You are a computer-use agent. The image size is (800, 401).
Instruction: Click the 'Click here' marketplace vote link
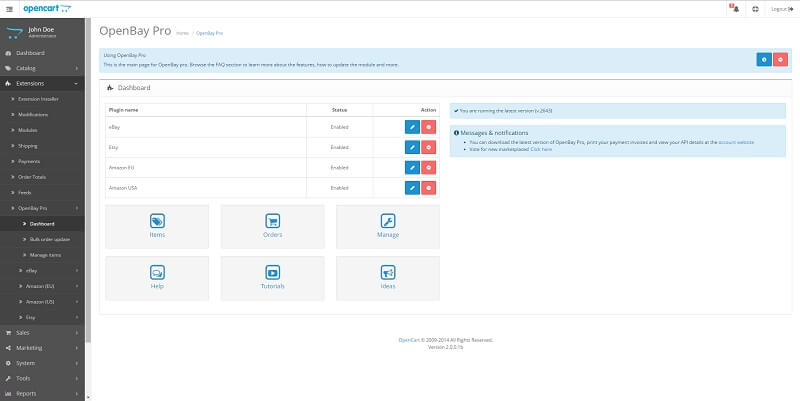click(x=541, y=149)
